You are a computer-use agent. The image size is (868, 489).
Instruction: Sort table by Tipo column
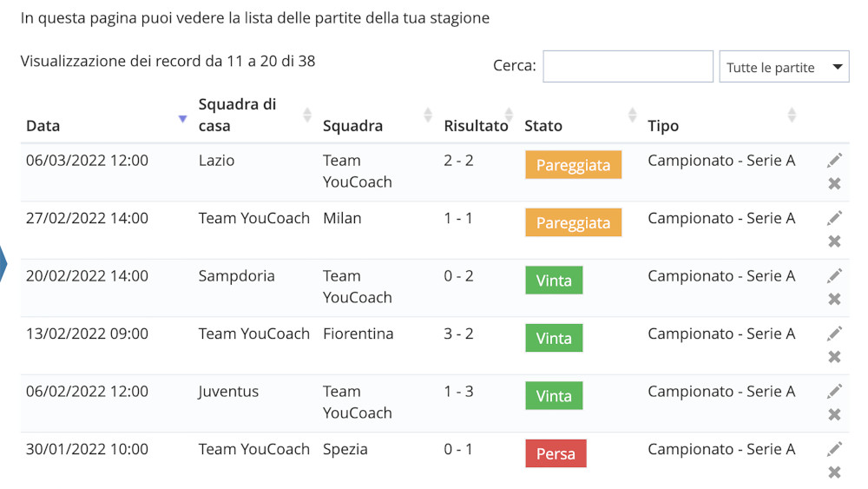click(x=663, y=126)
